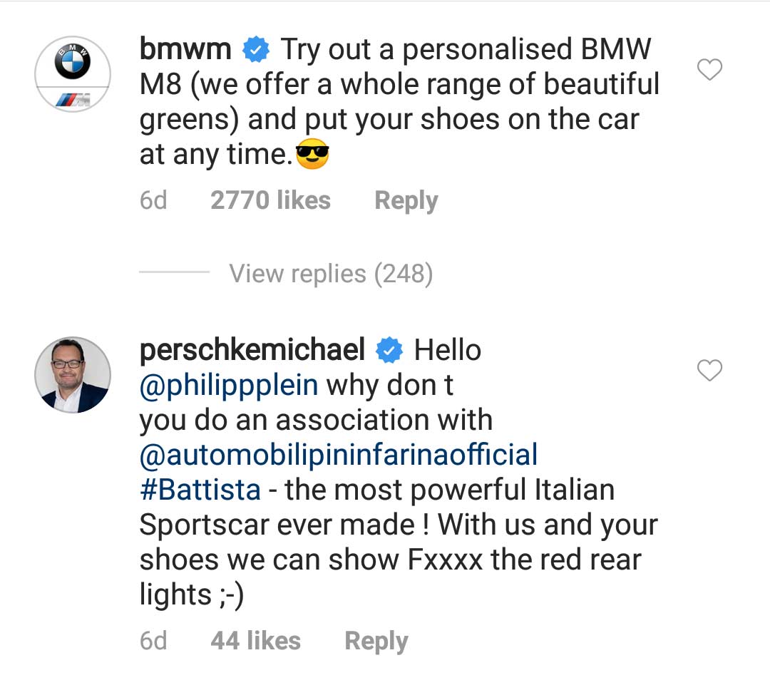Click the verified badge next to bmwm
The width and height of the screenshot is (770, 700).
(x=256, y=51)
